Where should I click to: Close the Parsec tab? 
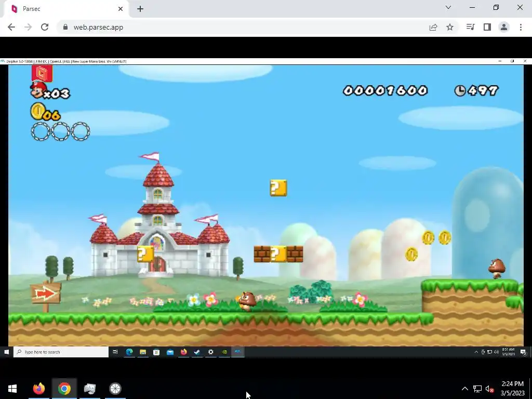pos(121,9)
